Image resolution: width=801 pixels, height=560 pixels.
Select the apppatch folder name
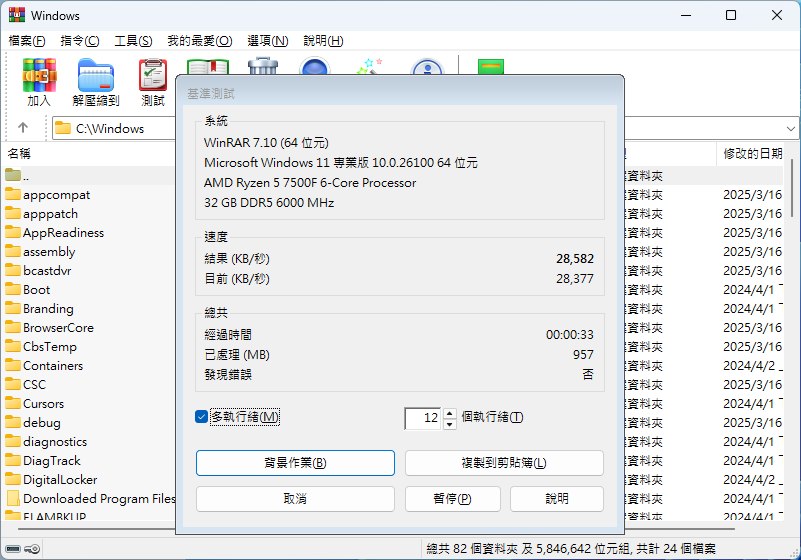[x=50, y=214]
